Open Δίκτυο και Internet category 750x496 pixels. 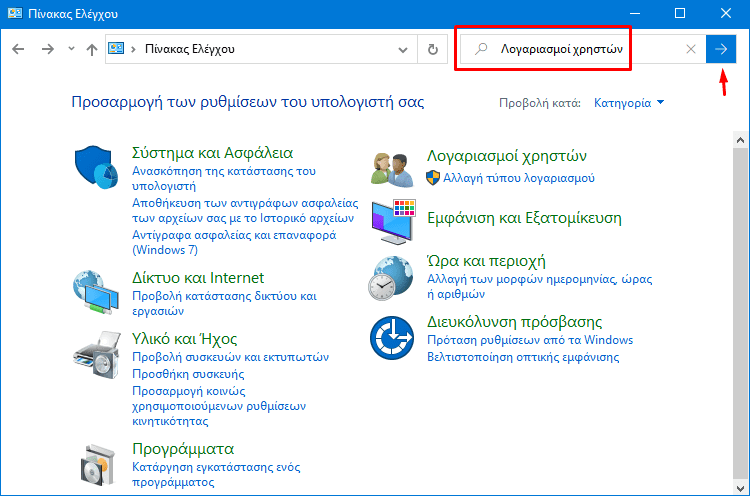[198, 277]
